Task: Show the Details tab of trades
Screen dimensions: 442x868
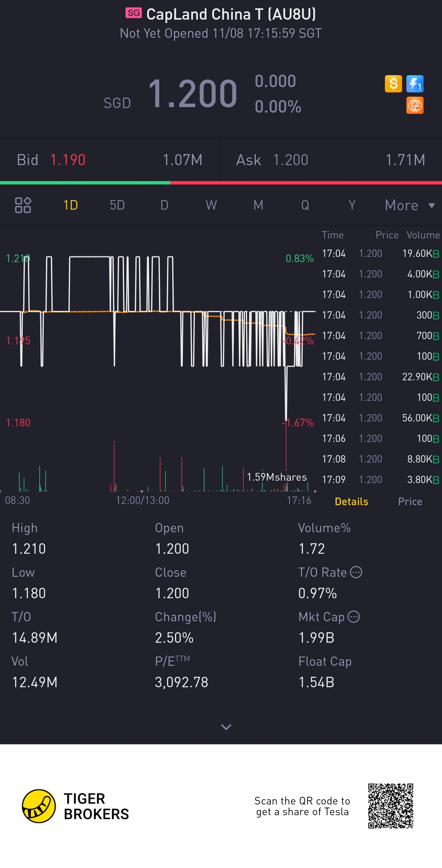Action: [351, 502]
